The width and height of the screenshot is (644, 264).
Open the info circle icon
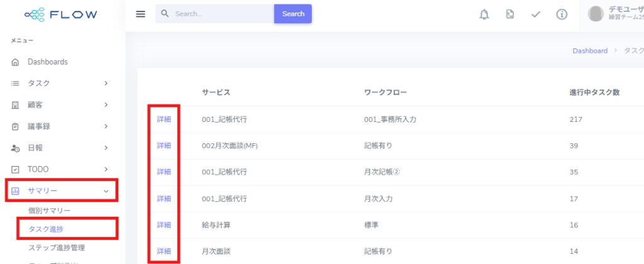click(562, 14)
